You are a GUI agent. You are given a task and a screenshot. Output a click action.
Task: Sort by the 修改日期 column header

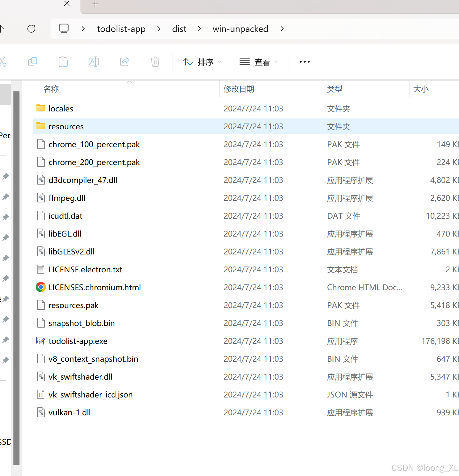click(239, 89)
